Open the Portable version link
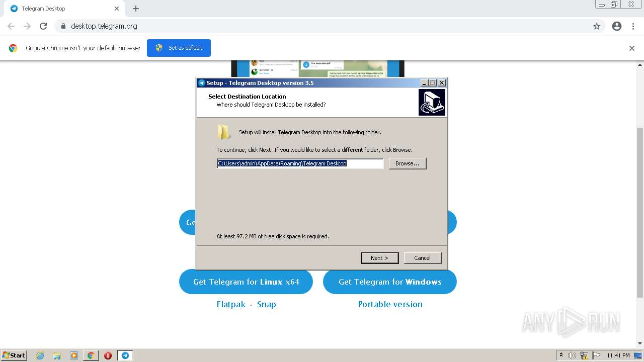644x362 pixels. 390,304
